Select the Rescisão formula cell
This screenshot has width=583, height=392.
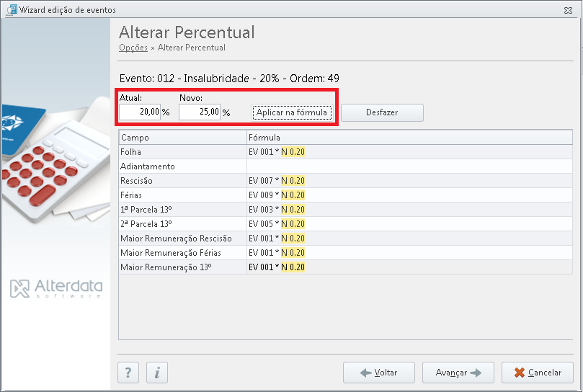click(410, 181)
